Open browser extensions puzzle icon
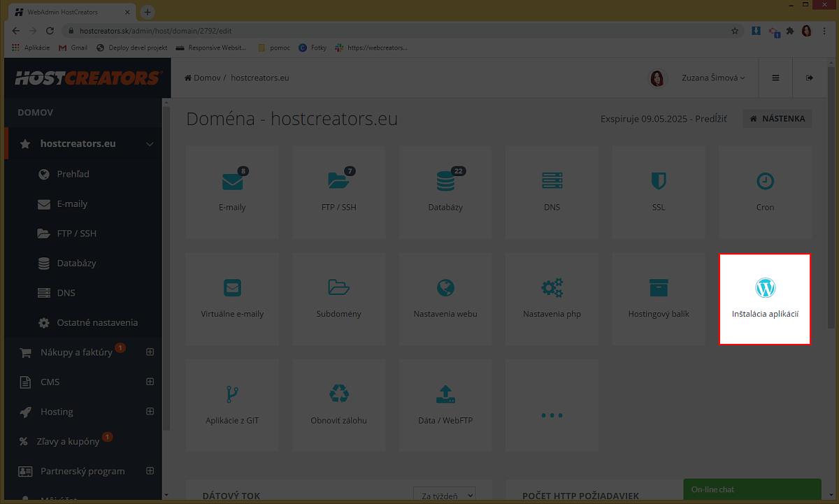Viewport: 839px width, 504px height. pos(790,31)
